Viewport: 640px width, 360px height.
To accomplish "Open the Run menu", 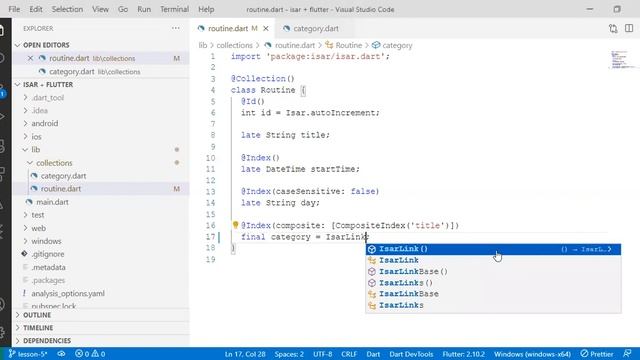I will (144, 9).
